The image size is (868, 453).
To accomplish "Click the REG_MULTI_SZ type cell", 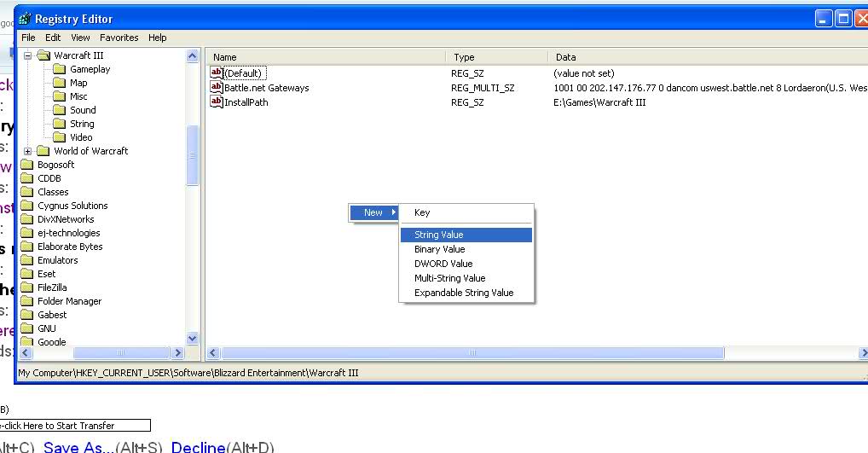I will (483, 88).
